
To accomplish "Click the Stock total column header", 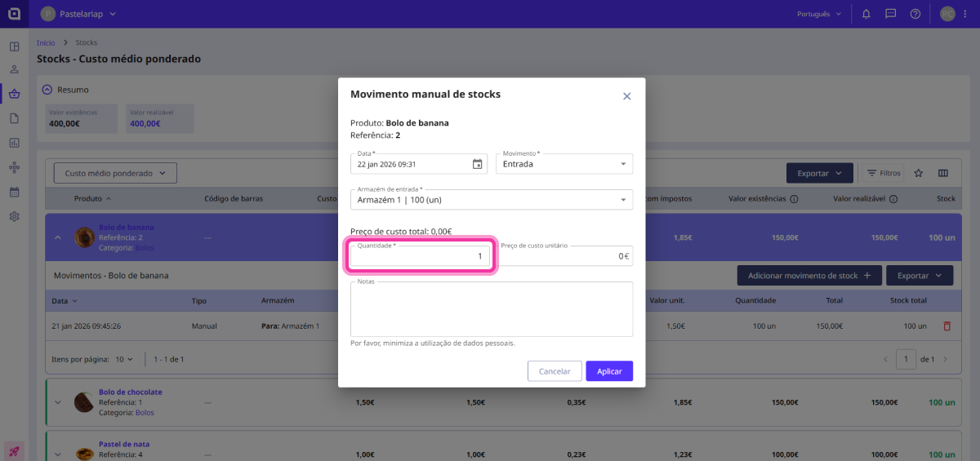I will [908, 300].
